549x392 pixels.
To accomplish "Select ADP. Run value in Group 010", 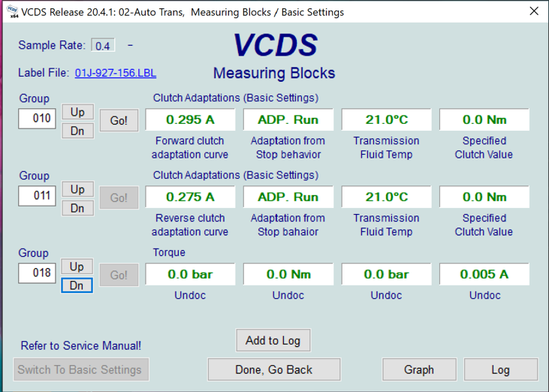I will (288, 119).
